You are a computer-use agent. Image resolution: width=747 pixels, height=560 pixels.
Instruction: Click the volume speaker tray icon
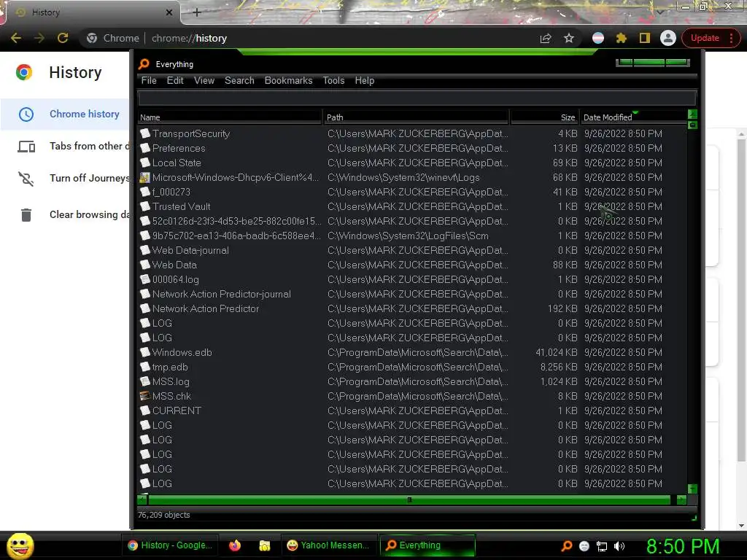coord(619,546)
